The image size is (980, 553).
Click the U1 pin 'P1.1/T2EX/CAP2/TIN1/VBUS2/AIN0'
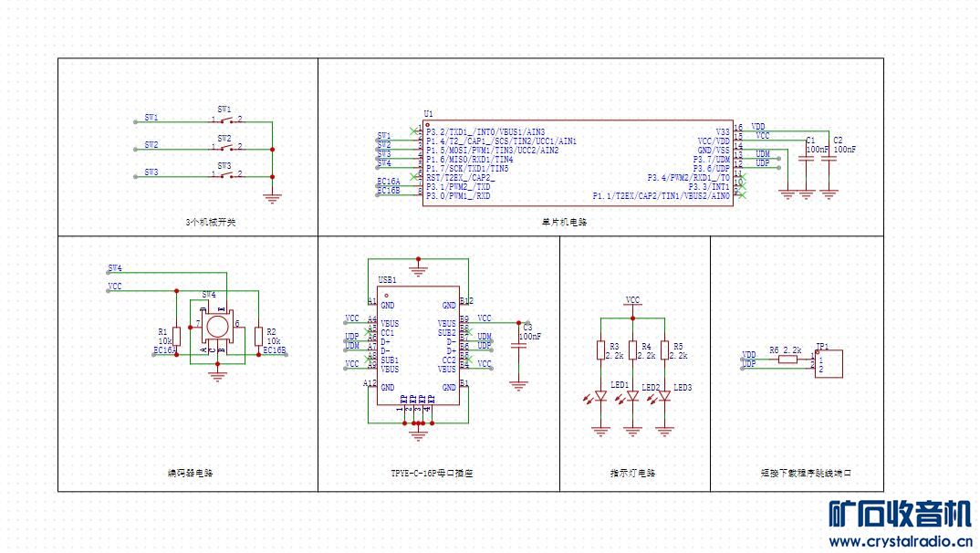(x=662, y=196)
